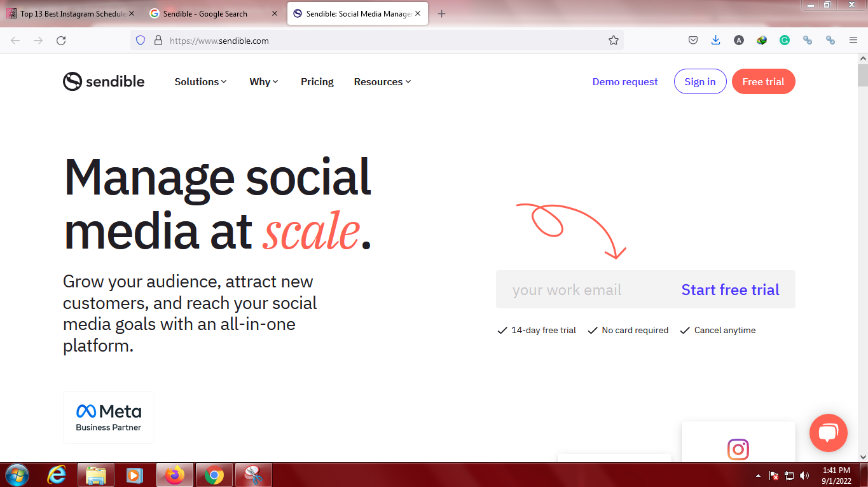
Task: Click the taskbar clock showing 1:41 PM
Action: point(836,476)
